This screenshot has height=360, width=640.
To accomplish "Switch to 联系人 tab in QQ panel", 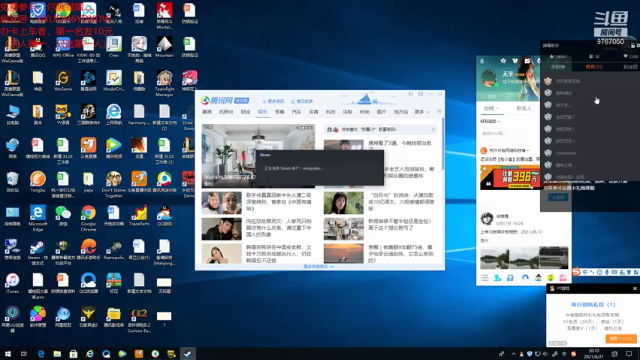I will click(524, 109).
